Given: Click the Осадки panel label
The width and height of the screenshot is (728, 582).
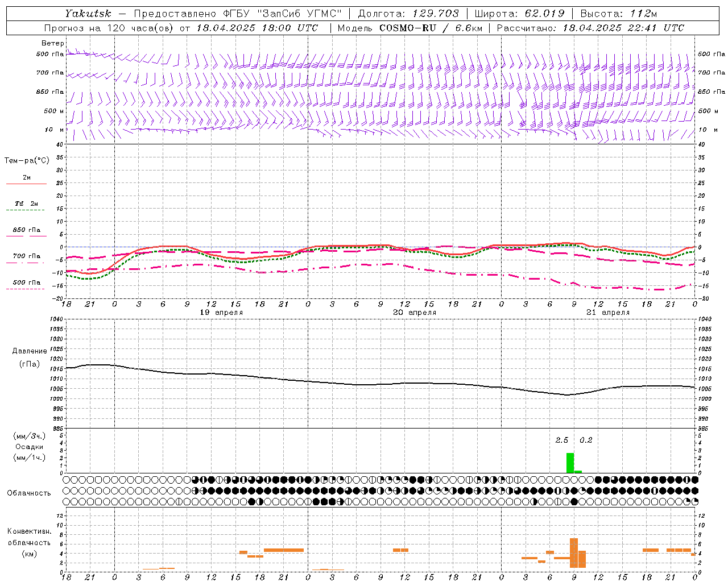Looking at the screenshot, I should (x=30, y=447).
